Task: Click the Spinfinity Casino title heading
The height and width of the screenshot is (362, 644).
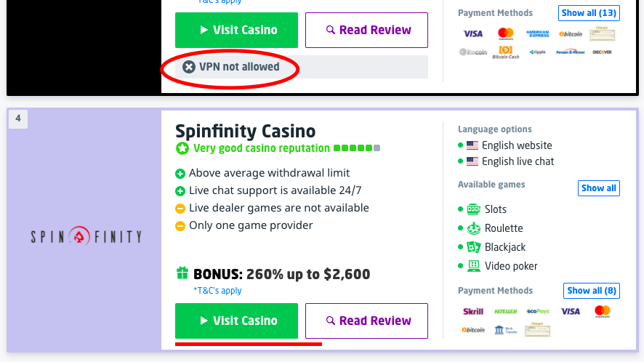Action: pyautogui.click(x=245, y=132)
